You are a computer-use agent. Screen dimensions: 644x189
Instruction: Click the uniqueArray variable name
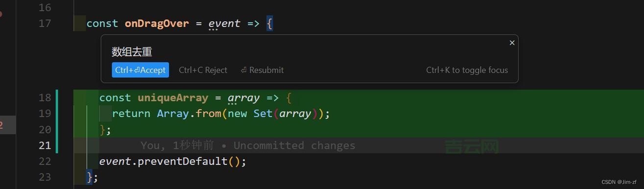click(173, 98)
